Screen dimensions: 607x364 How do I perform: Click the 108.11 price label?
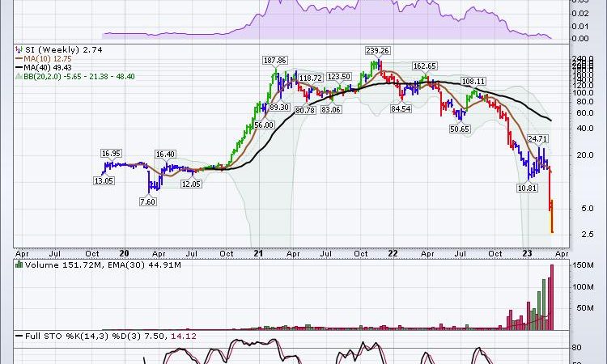473,82
